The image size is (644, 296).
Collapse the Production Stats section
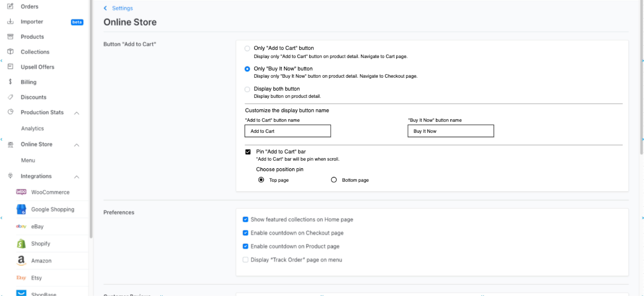click(77, 113)
